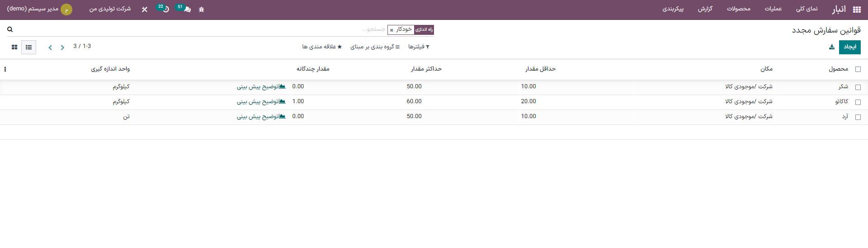Screen dimensions: 868x248
Task: Open the apps grid menu
Action: point(856,10)
